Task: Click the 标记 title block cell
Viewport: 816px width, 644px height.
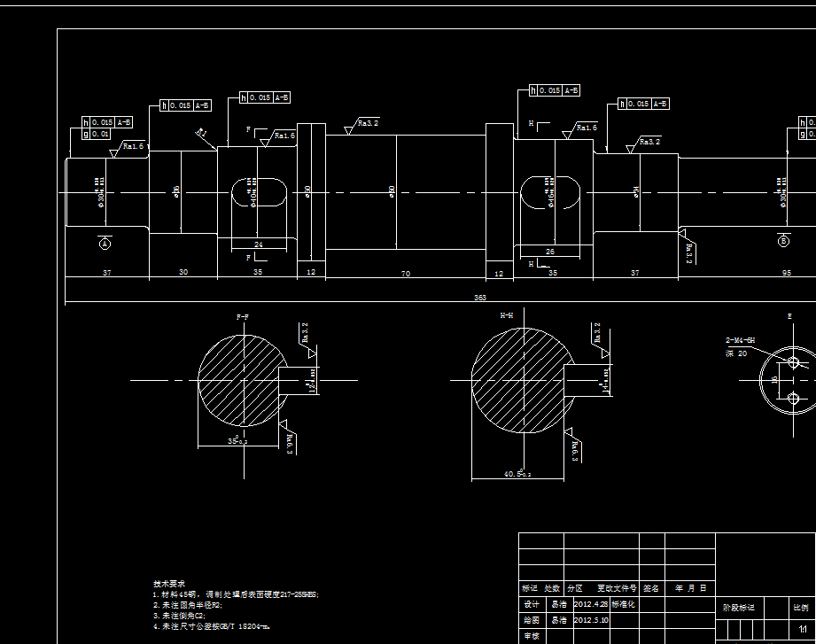Action: [x=530, y=588]
